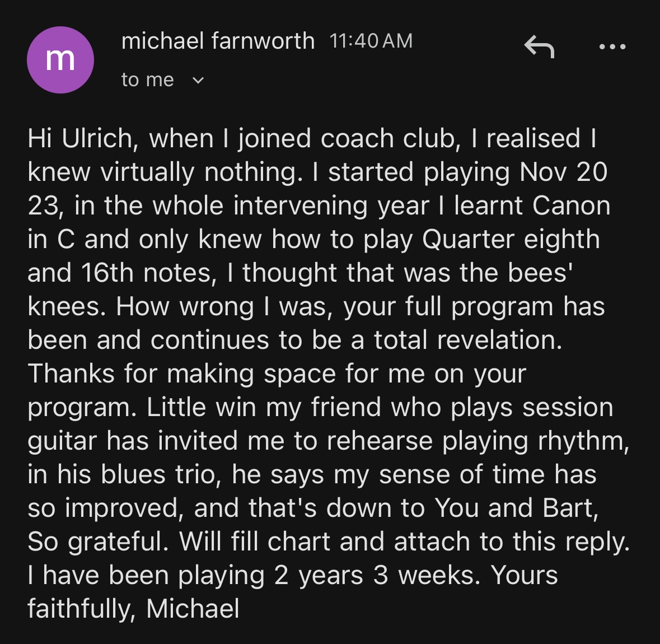Click the sender name michael farnworth
The width and height of the screenshot is (660, 644).
tap(218, 41)
